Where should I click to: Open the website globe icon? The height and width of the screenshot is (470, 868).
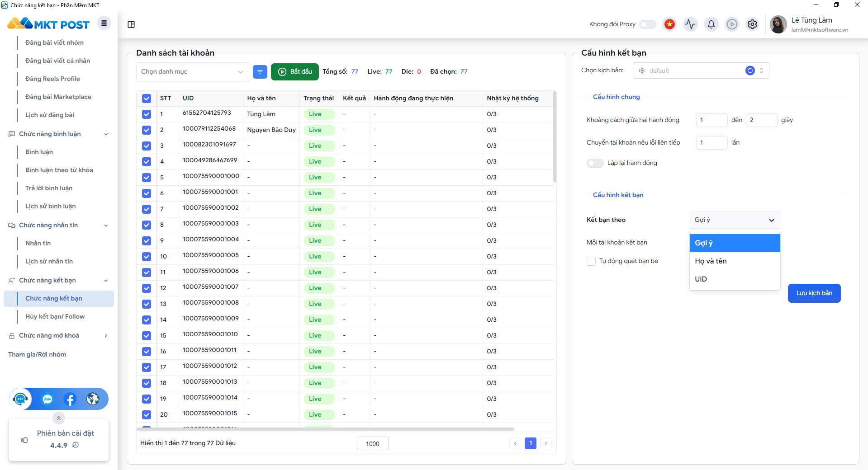pyautogui.click(x=93, y=399)
